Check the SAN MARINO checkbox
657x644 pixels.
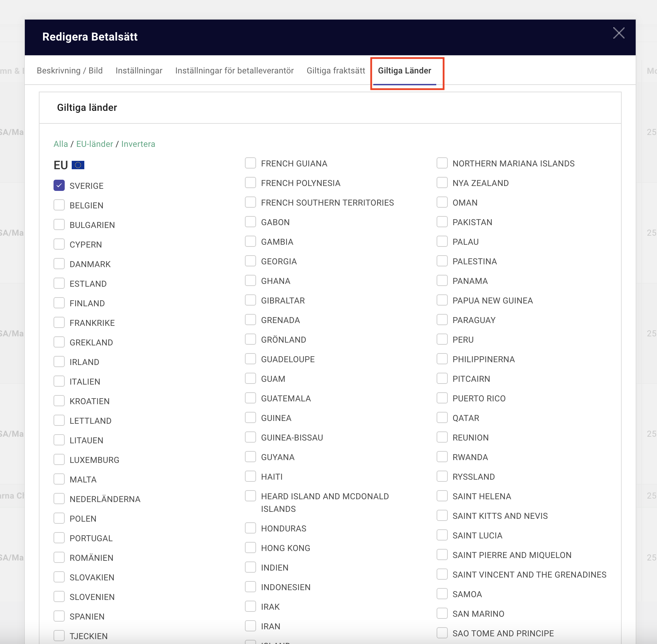(442, 614)
